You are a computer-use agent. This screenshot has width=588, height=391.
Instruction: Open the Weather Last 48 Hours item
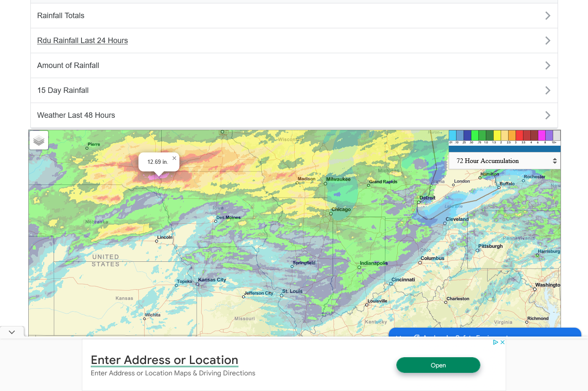[76, 115]
